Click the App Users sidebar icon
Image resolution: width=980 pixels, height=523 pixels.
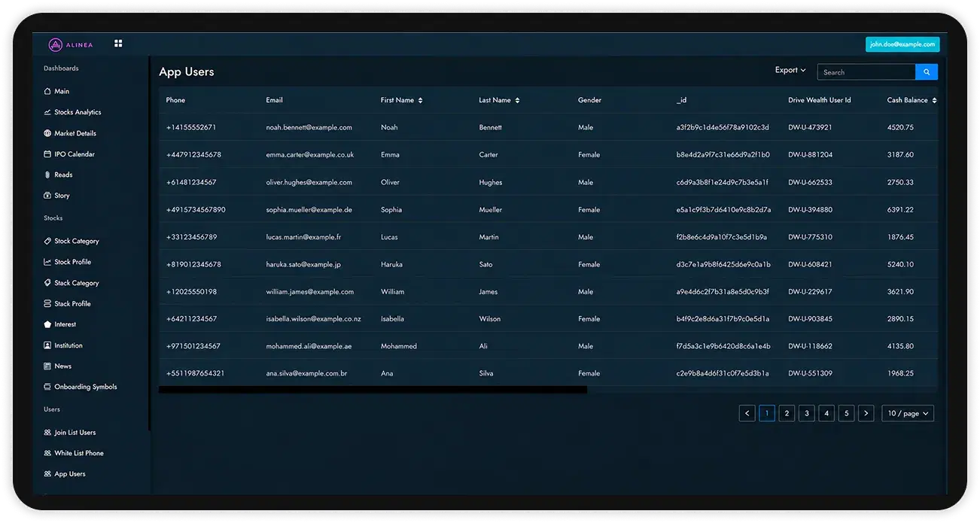(47, 474)
